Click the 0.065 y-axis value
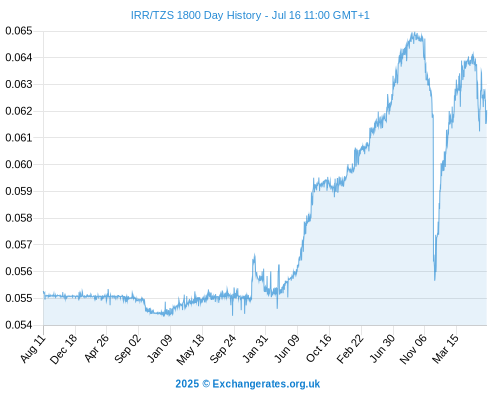495x400 pixels. [x=19, y=31]
